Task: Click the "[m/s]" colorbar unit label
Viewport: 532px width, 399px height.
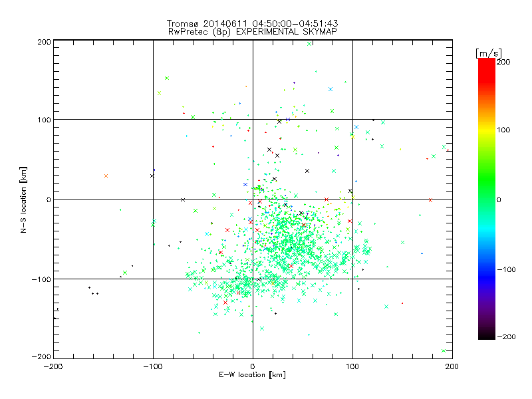Action: tap(489, 53)
